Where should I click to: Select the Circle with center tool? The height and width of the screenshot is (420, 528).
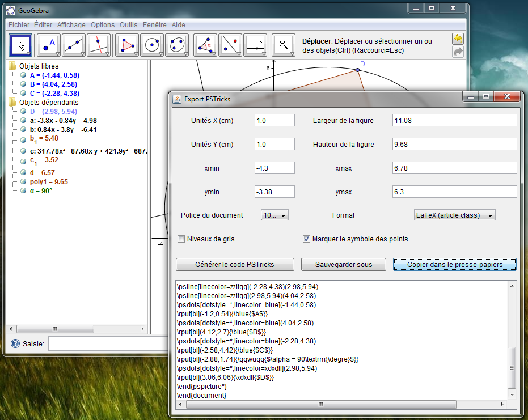click(x=152, y=45)
